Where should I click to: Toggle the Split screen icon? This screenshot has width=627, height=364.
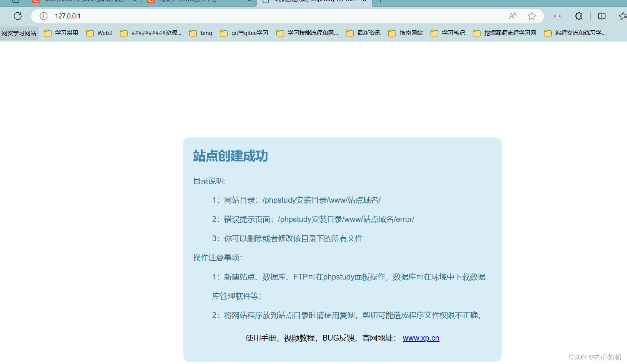tap(602, 16)
